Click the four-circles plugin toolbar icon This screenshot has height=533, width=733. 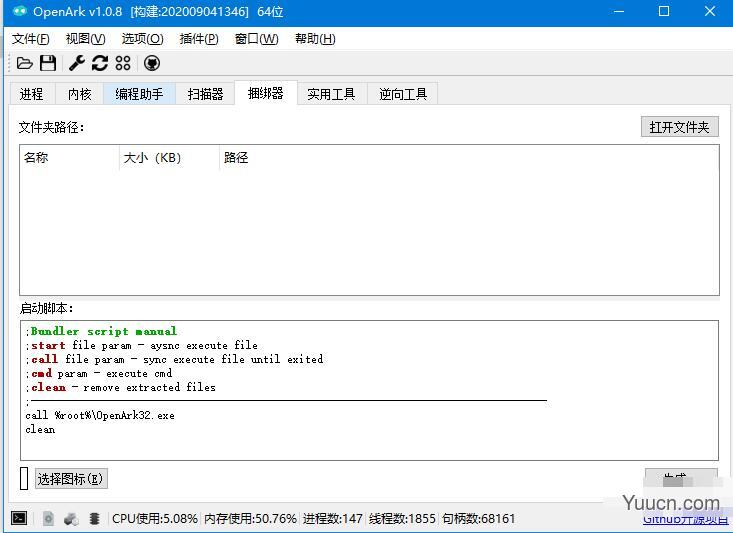(123, 63)
